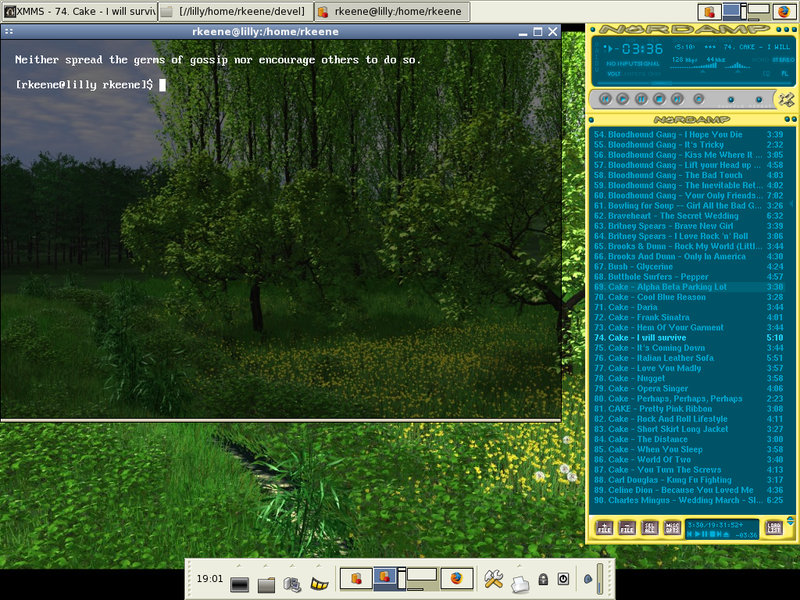Select 'Cake - Short Skirt Long Jacket' entry
Screen dimensions: 800x600
click(x=688, y=429)
